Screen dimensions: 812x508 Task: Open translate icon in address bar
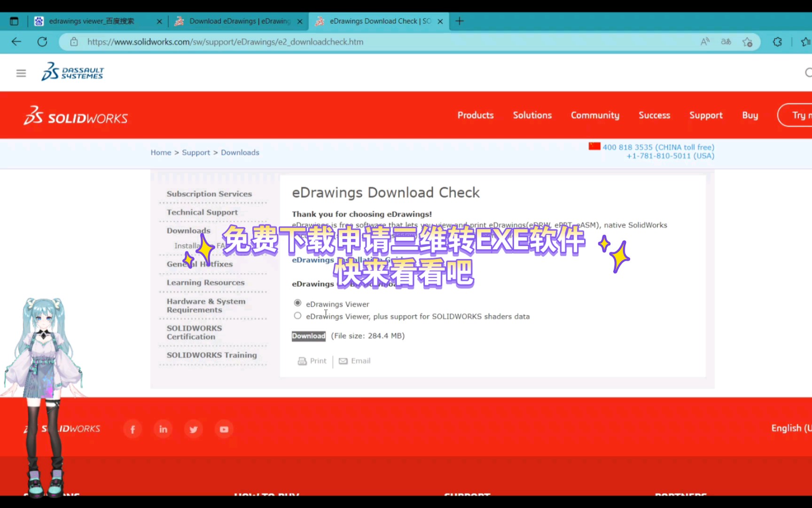[726, 42]
